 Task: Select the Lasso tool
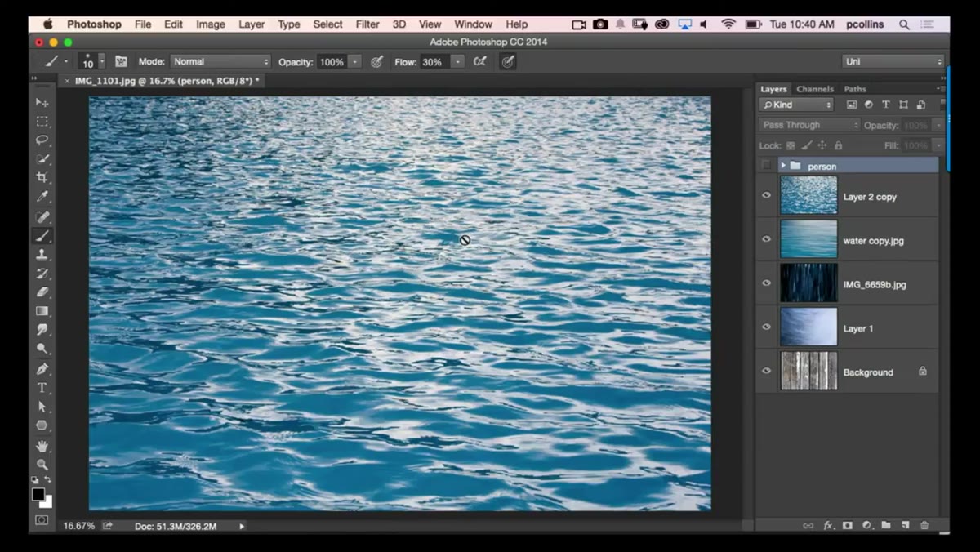[42, 140]
